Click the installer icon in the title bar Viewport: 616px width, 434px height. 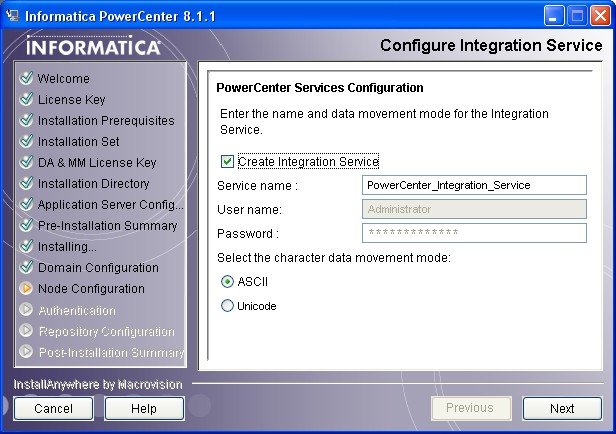tap(12, 16)
